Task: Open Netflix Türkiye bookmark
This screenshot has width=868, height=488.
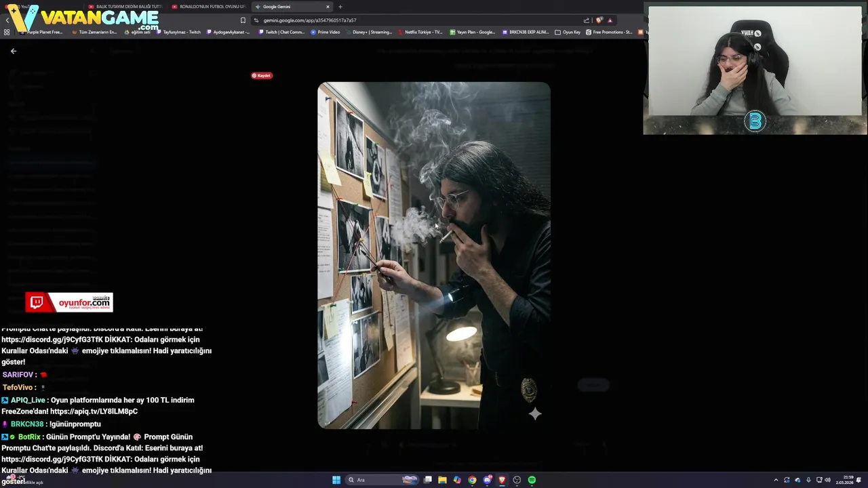Action: click(x=420, y=32)
